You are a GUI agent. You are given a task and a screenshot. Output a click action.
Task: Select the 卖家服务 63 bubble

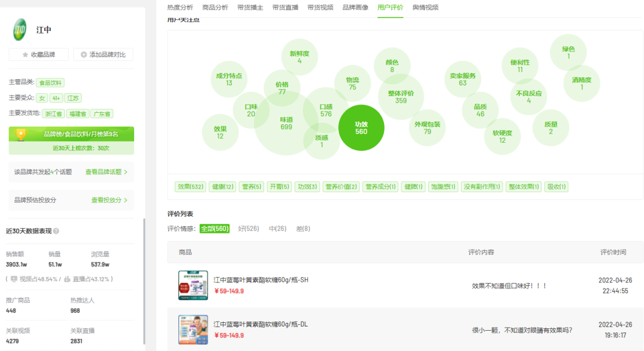(x=463, y=79)
